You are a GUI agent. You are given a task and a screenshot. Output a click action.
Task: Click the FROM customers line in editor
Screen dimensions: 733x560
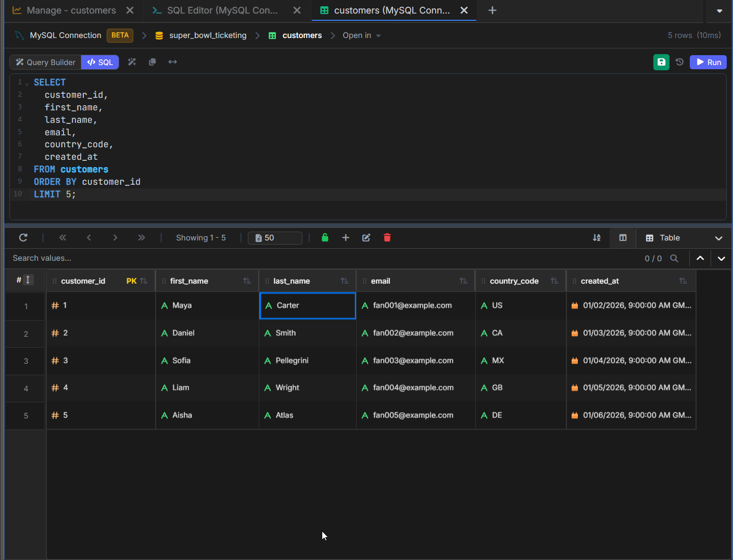click(71, 169)
